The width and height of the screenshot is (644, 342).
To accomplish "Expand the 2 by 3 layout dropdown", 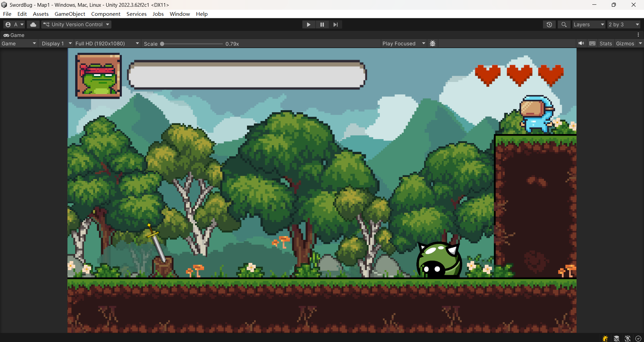I will click(x=624, y=25).
